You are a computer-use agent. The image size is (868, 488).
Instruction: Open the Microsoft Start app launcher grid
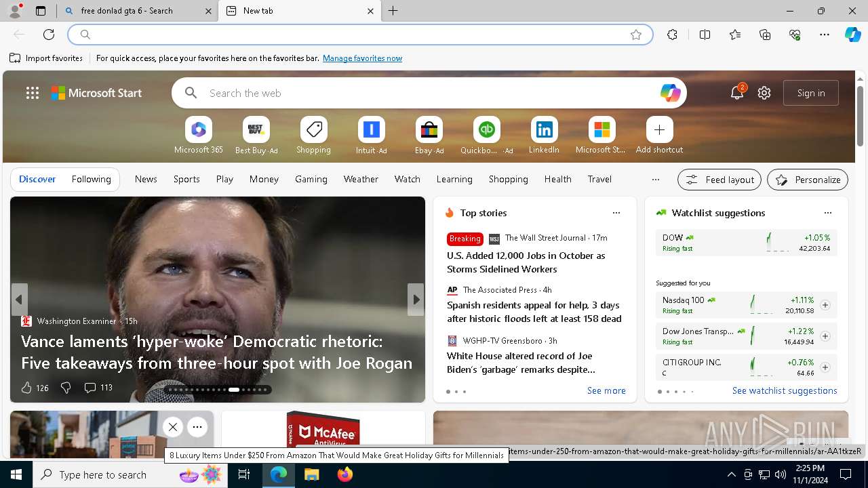[33, 93]
